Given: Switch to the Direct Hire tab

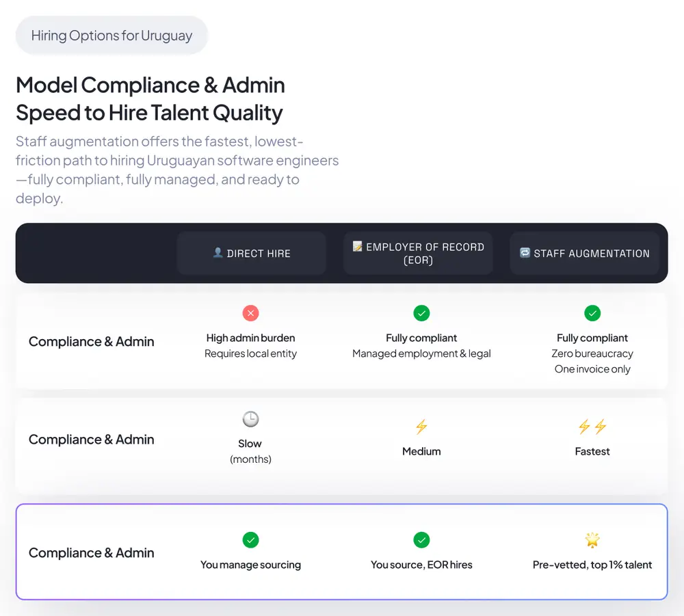Looking at the screenshot, I should tap(252, 252).
